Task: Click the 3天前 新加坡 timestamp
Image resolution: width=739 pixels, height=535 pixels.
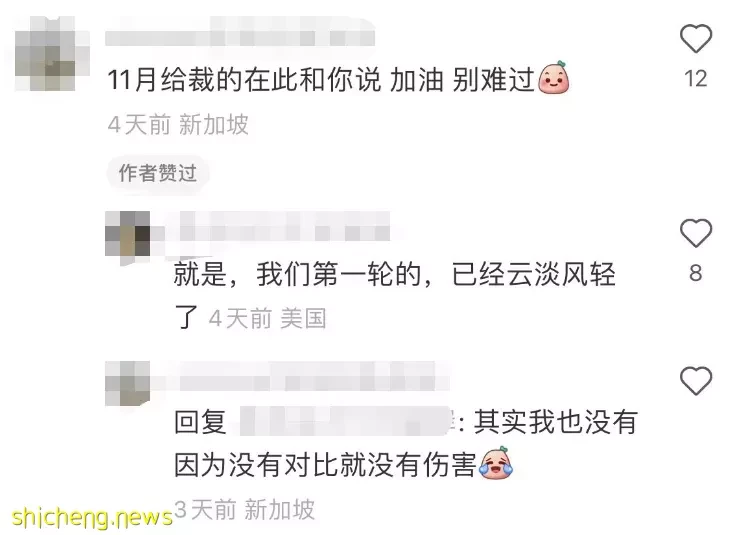Action: tap(244, 510)
